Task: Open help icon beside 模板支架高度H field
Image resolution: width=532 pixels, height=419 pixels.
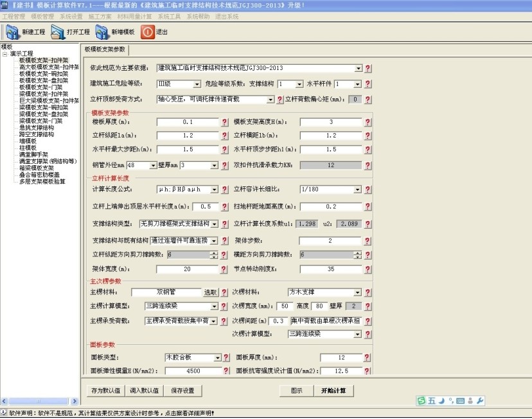Action: 368,122
